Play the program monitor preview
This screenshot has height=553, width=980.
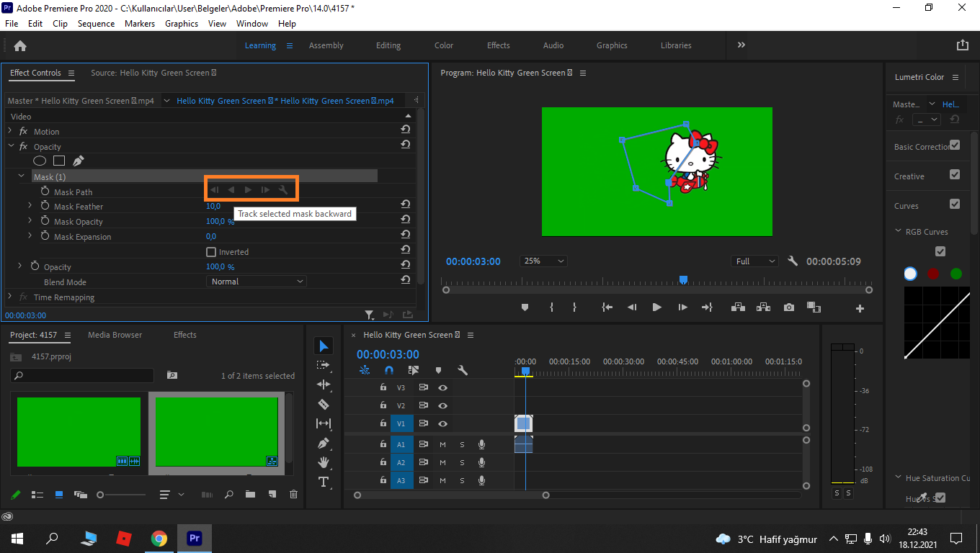pos(656,307)
